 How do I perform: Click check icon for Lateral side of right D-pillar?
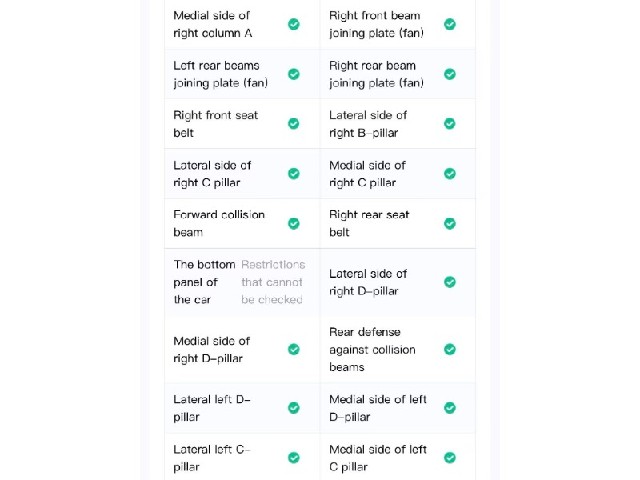click(x=450, y=282)
